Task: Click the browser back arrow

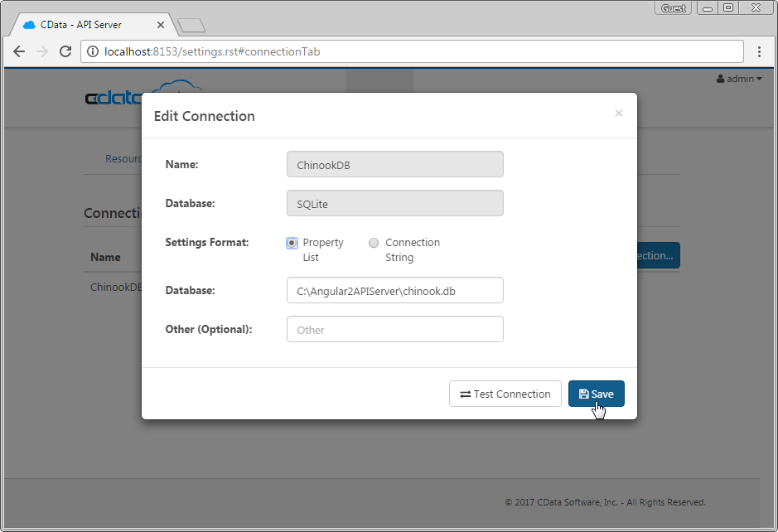Action: (19, 51)
